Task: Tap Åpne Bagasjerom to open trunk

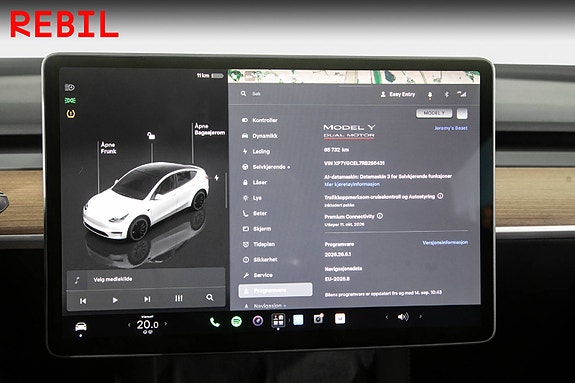Action: tap(210, 129)
